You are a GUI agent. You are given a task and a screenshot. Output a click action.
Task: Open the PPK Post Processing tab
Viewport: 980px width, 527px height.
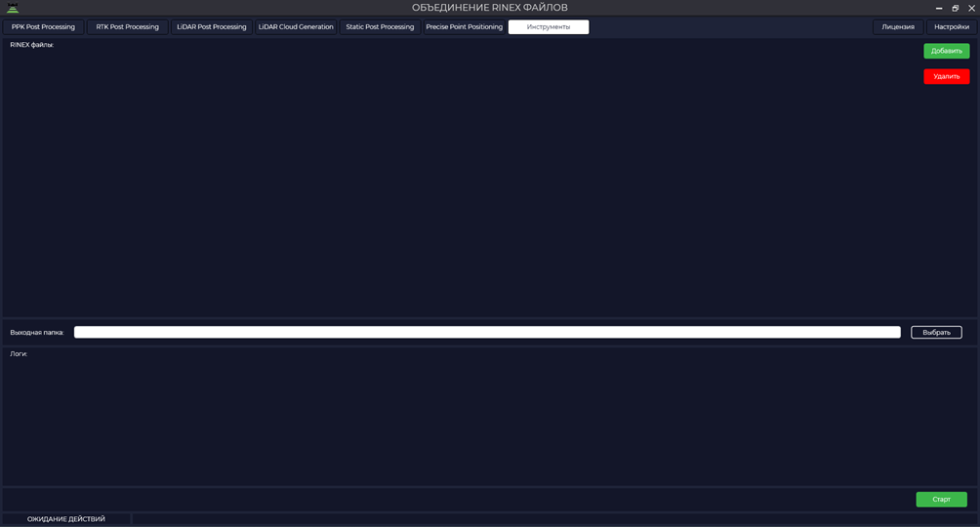43,27
